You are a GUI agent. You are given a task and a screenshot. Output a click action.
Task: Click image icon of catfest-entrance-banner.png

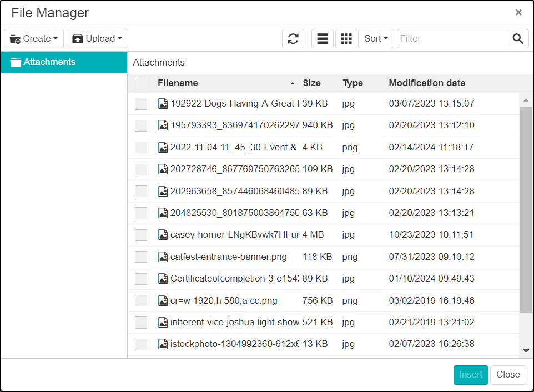click(163, 257)
